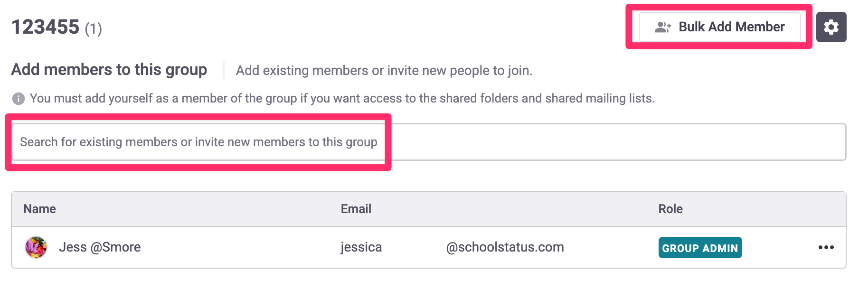Click the Add members to this group heading
Screen dimensions: 868x299
(x=109, y=70)
